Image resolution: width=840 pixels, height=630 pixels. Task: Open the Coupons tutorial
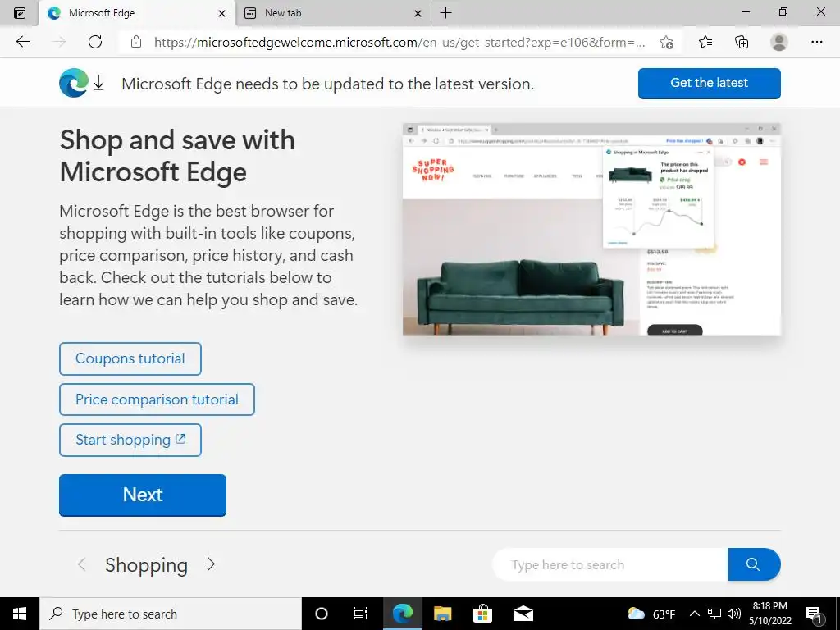[x=130, y=358]
